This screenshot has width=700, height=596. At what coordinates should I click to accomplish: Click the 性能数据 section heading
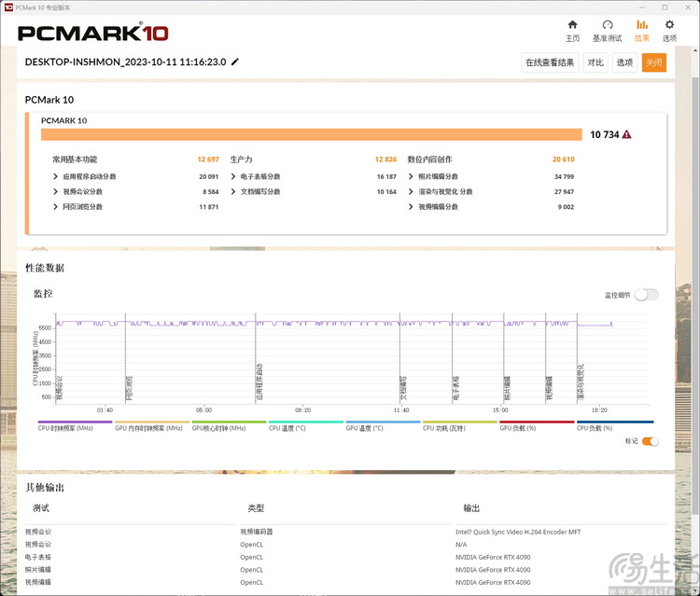[x=45, y=268]
